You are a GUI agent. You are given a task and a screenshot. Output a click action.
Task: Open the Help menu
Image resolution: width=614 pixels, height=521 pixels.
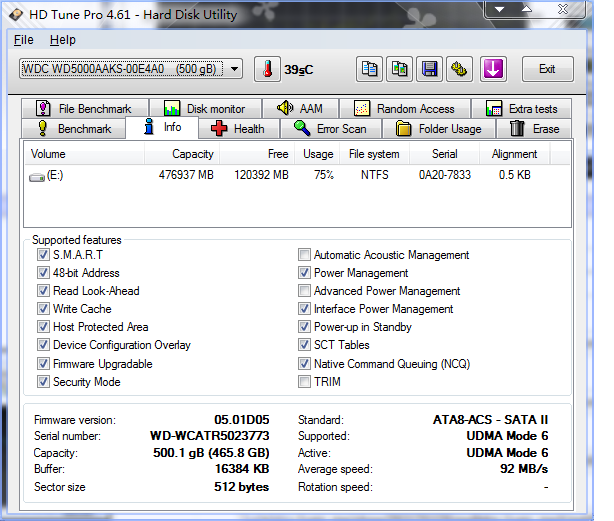pos(63,40)
